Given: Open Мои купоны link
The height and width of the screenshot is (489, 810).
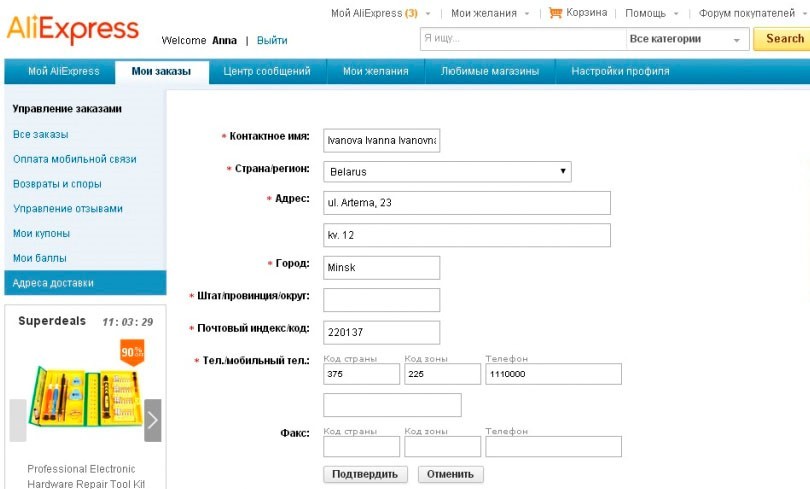Looking at the screenshot, I should pos(41,233).
